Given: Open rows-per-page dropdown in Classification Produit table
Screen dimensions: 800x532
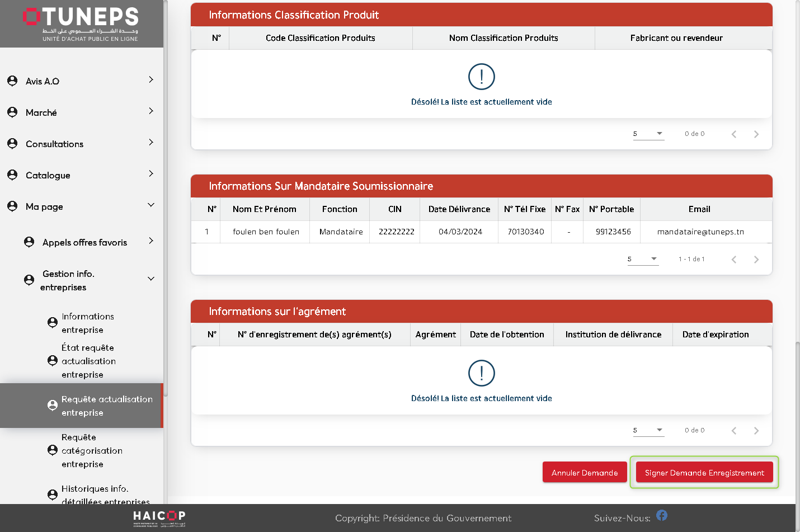Looking at the screenshot, I should pos(648,134).
